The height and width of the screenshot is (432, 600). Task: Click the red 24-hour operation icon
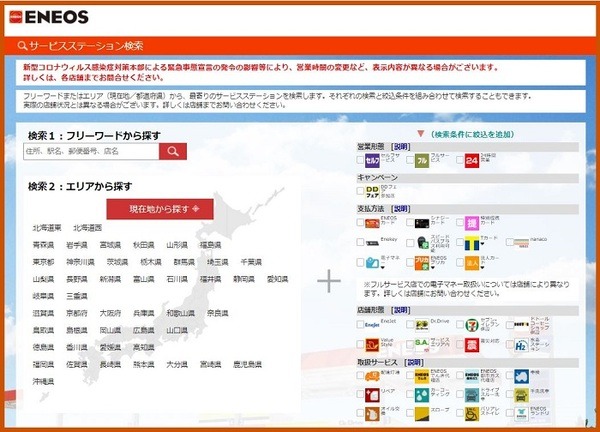[471, 161]
